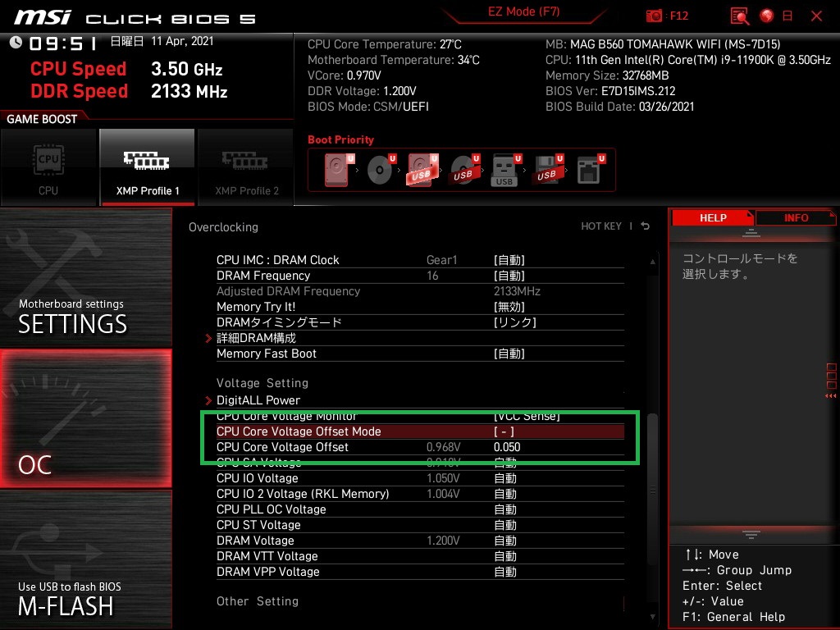Select the USB hard disk boot icon
The image size is (840, 630).
[x=422, y=170]
